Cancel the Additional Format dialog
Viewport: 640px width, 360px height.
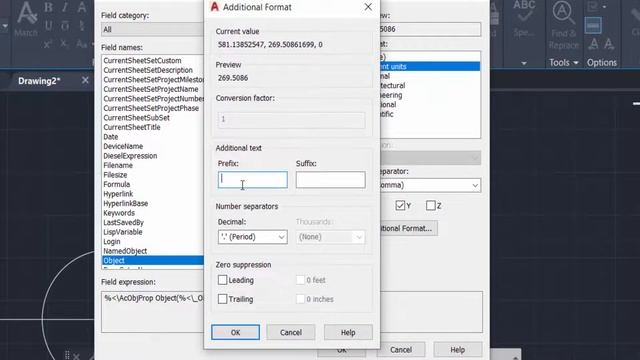pyautogui.click(x=291, y=332)
